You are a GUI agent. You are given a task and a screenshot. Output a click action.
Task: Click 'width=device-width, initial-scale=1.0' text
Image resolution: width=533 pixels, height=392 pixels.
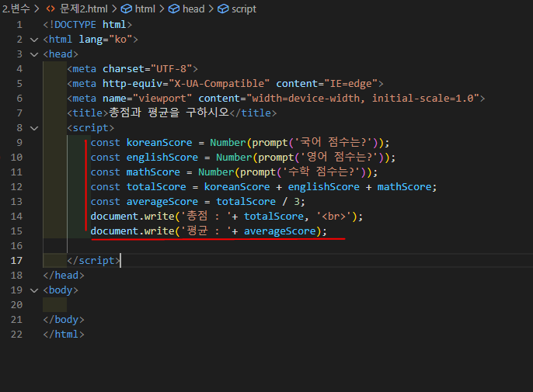[x=363, y=99]
